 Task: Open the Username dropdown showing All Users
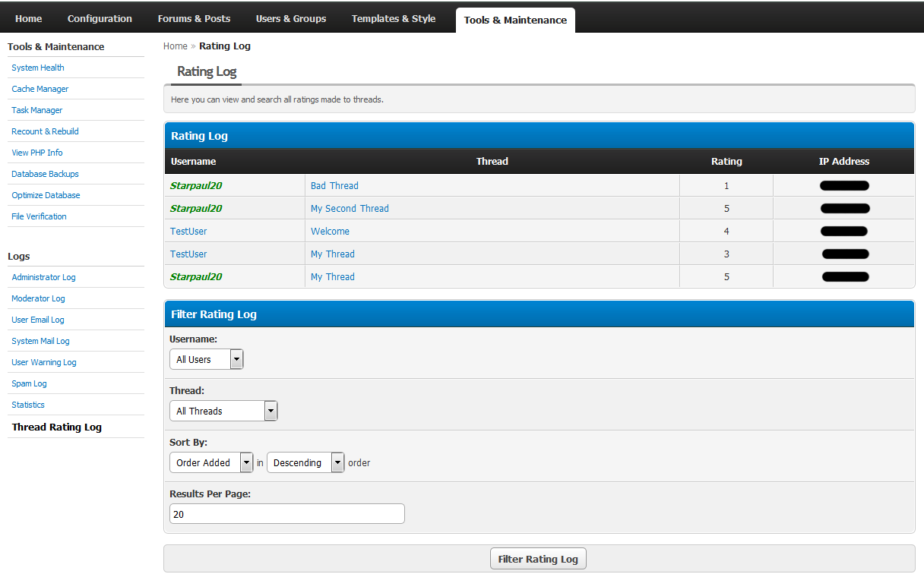(206, 359)
